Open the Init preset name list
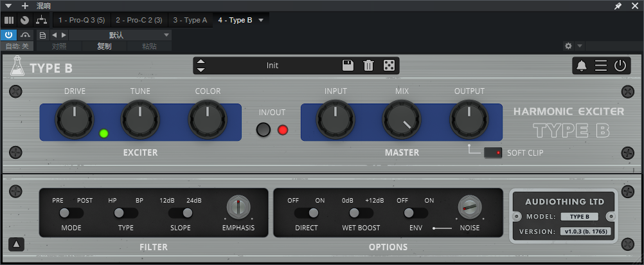 pyautogui.click(x=273, y=66)
